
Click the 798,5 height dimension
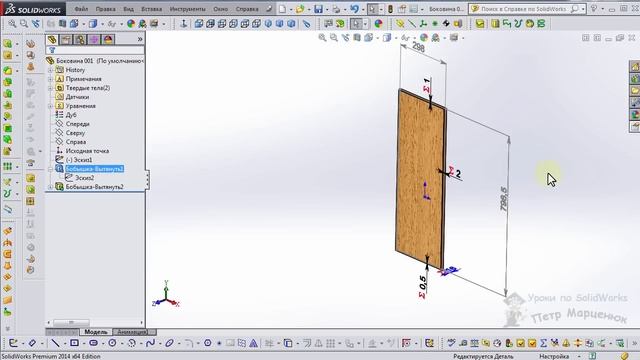coord(505,200)
